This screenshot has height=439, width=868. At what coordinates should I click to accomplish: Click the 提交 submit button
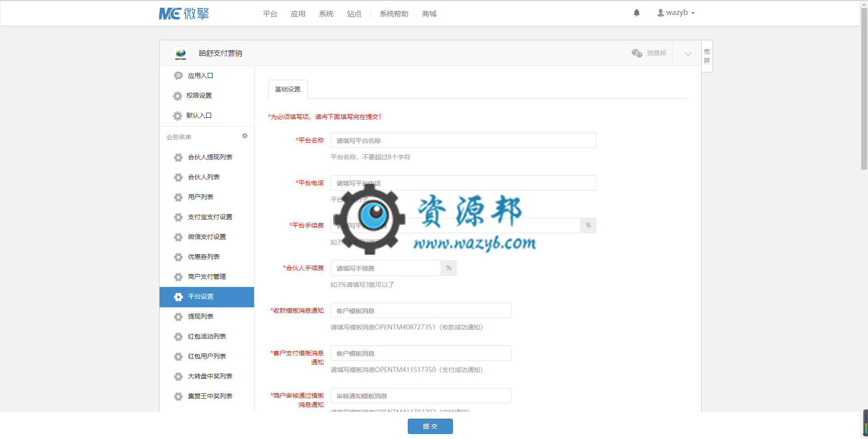(430, 426)
